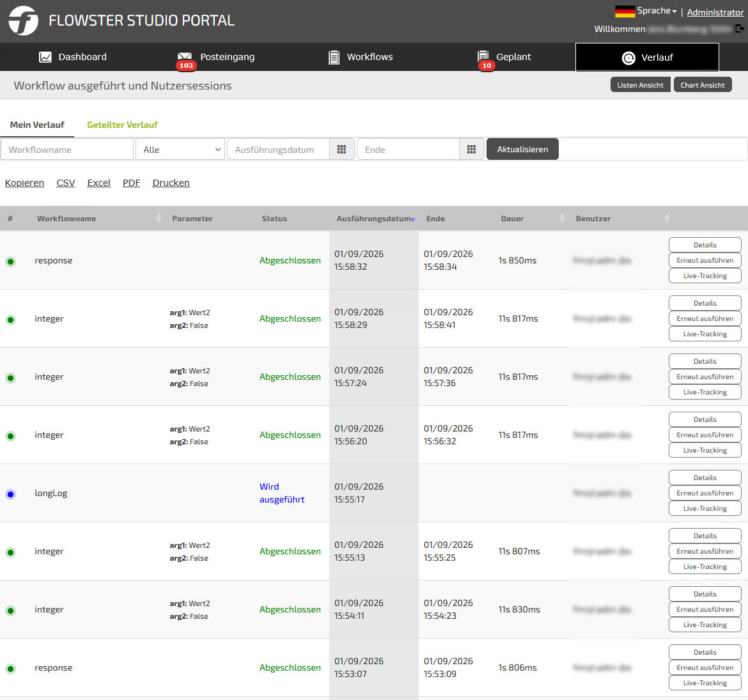Open Details for response at 15:58:32
This screenshot has height=700, width=748.
coord(705,245)
